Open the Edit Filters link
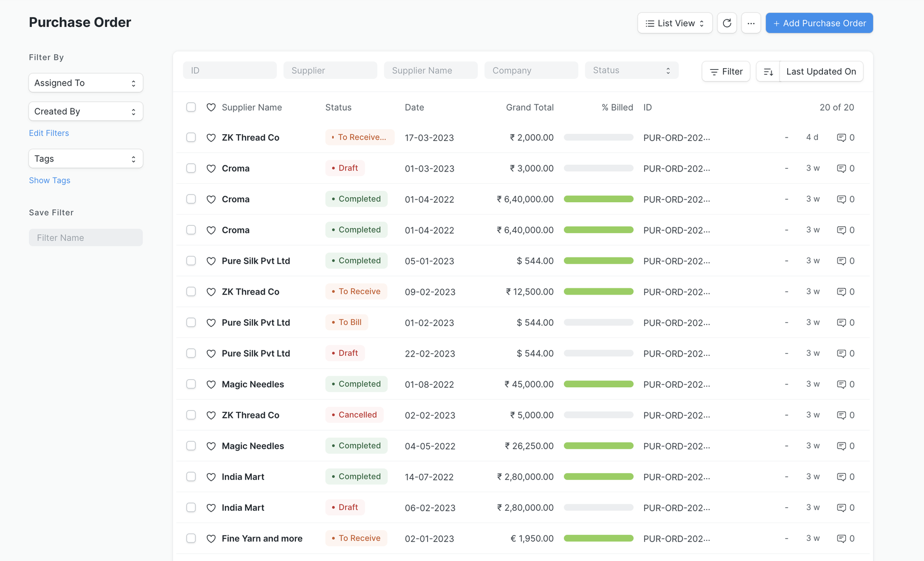924x561 pixels. pyautogui.click(x=49, y=133)
